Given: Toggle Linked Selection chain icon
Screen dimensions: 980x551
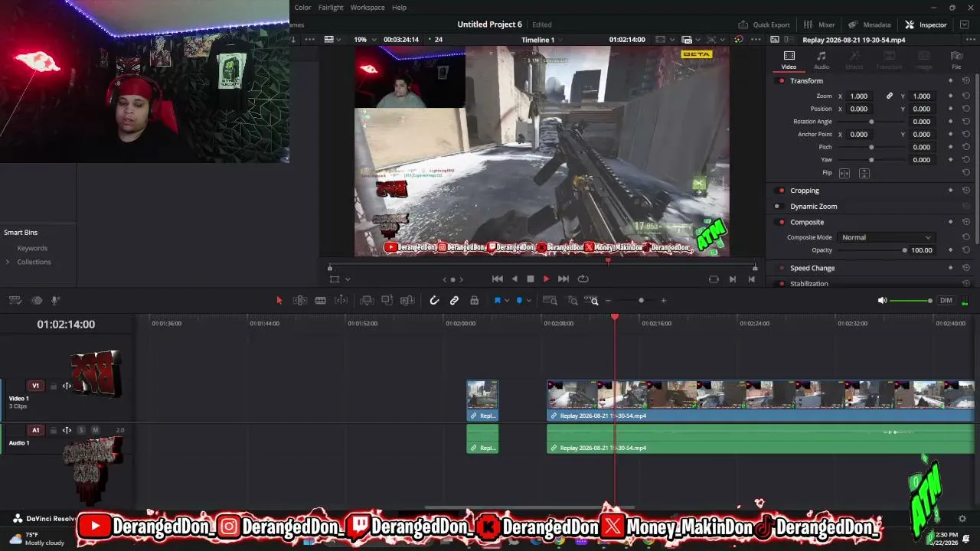Looking at the screenshot, I should (x=454, y=301).
